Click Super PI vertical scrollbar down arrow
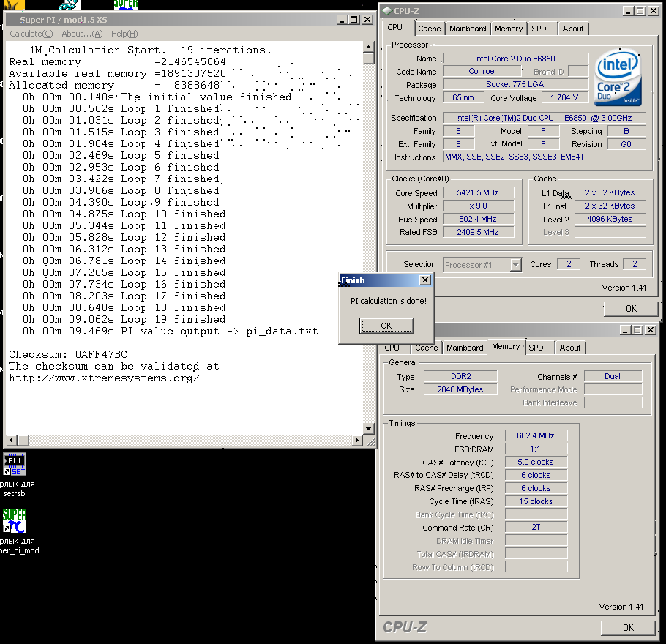 368,429
